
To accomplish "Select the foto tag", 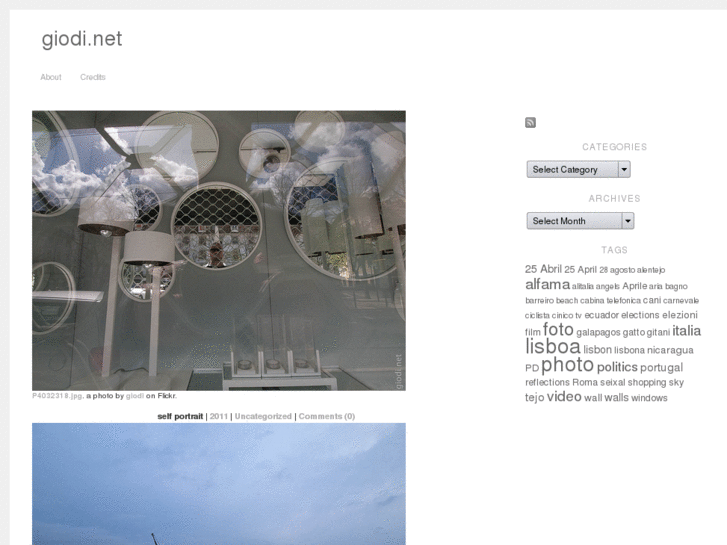I will point(558,329).
